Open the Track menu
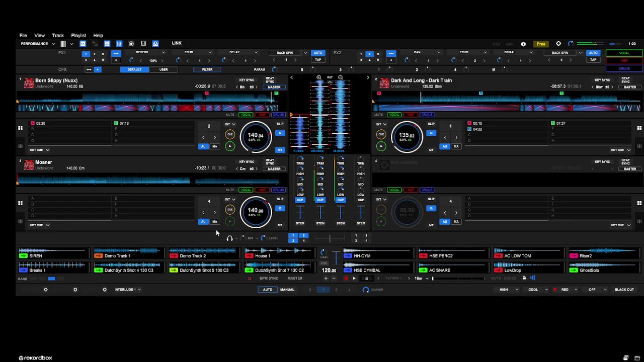 point(58,36)
